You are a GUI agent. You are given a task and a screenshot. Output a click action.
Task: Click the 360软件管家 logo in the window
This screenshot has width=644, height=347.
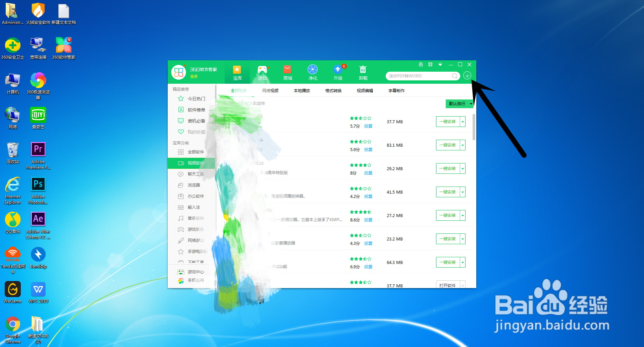(x=179, y=72)
